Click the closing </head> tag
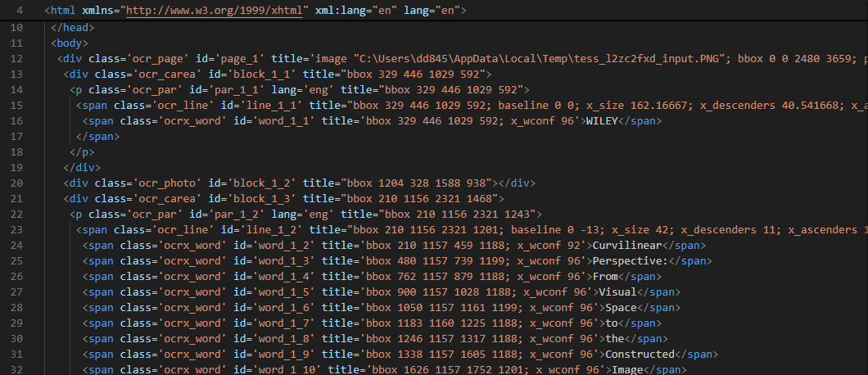This screenshot has width=868, height=375. (73, 27)
